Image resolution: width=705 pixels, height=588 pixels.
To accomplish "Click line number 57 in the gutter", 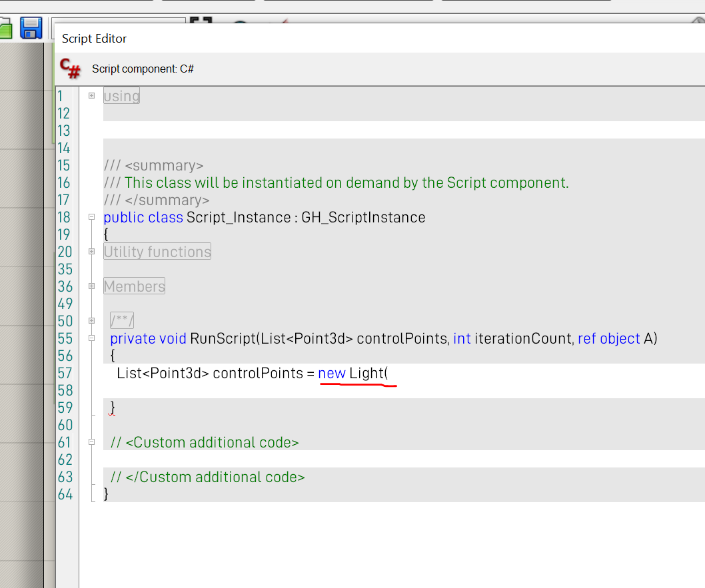I will tap(65, 374).
